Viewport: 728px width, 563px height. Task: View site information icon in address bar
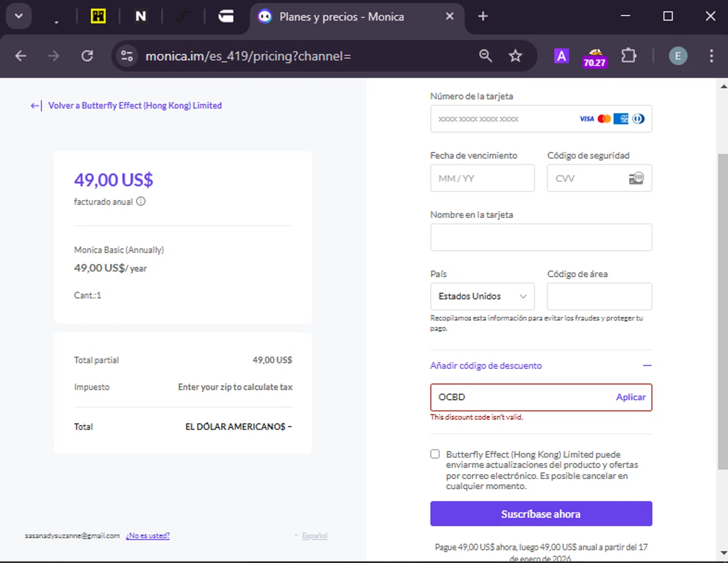[127, 56]
